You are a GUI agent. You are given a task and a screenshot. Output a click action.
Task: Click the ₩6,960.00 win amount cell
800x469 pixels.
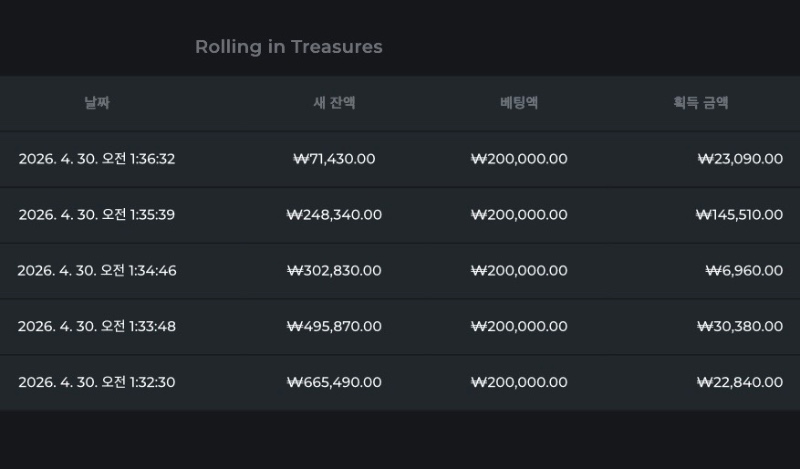tap(744, 271)
